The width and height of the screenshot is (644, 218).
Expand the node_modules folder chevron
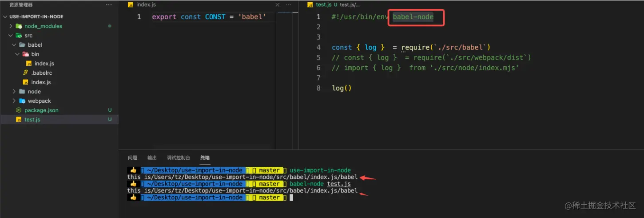click(x=11, y=26)
